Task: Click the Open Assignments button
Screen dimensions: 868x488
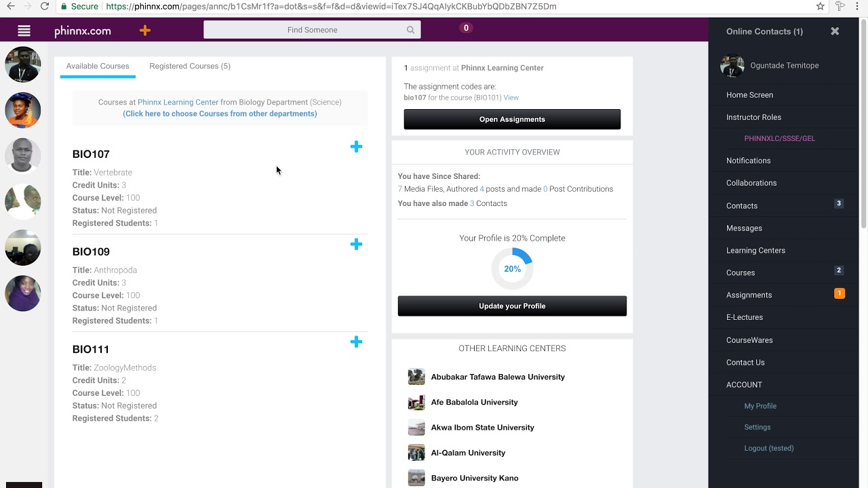Action: click(x=512, y=119)
